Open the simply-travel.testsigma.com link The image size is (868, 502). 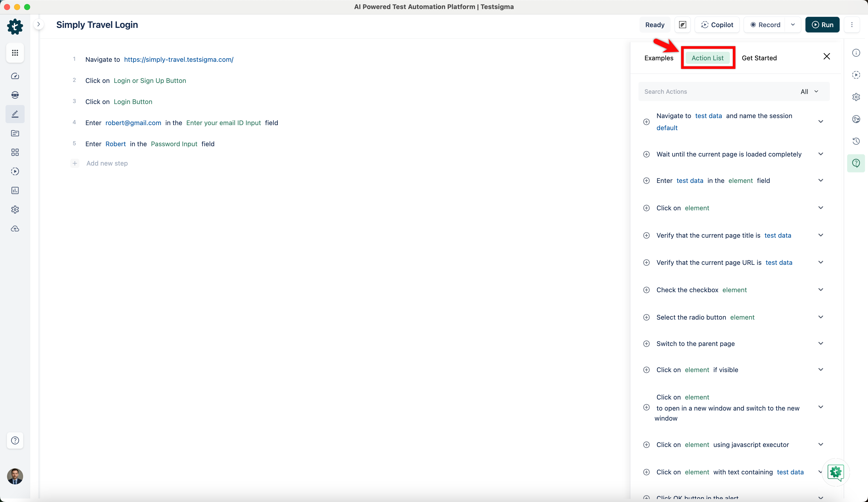179,59
